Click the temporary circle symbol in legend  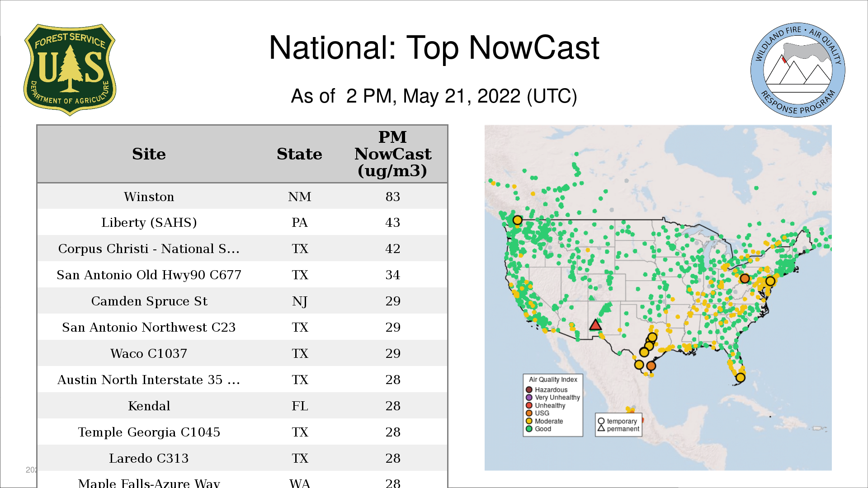(x=601, y=421)
